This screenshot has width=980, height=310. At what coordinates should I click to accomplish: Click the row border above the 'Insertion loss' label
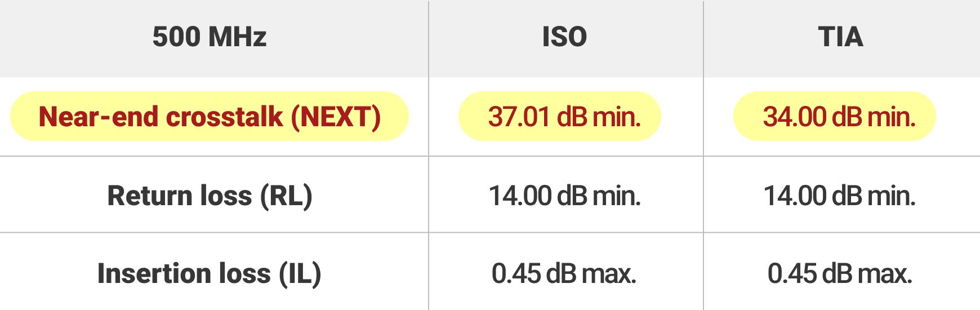(209, 232)
